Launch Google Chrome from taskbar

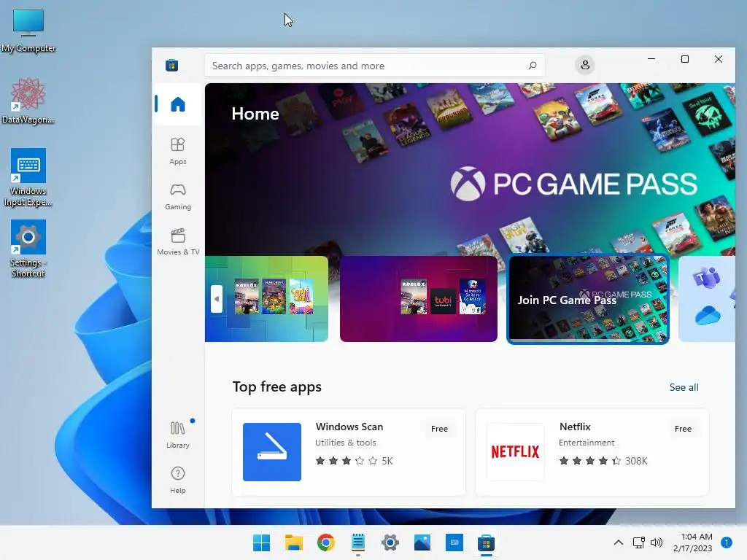[x=326, y=542]
